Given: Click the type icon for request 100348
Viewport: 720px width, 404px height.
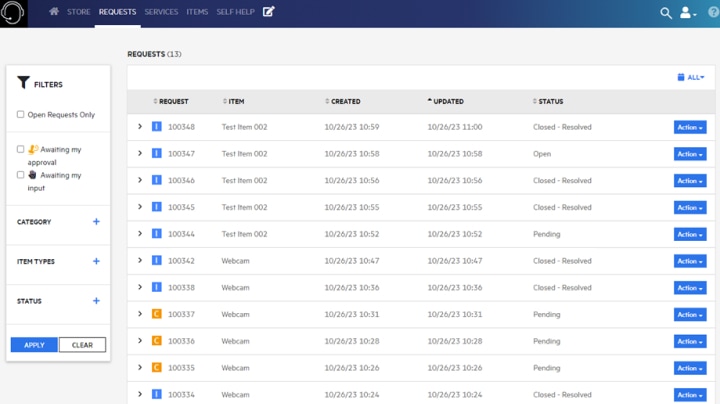Looking at the screenshot, I should (157, 126).
